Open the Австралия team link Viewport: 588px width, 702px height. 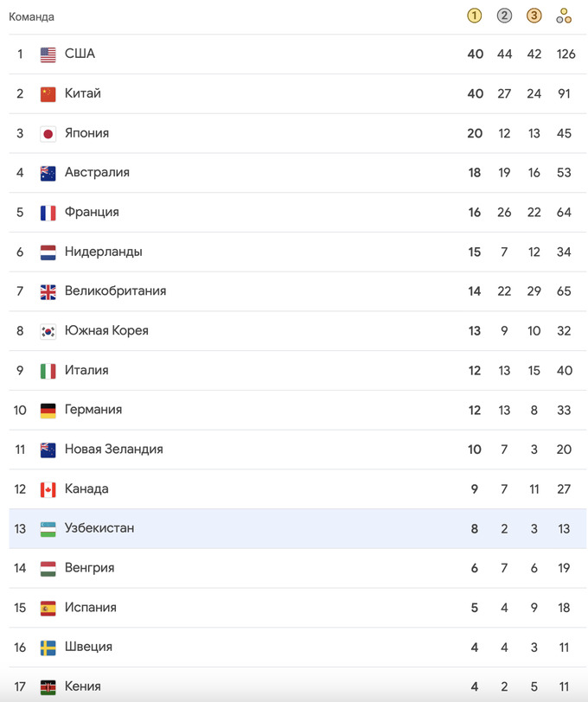pos(97,173)
